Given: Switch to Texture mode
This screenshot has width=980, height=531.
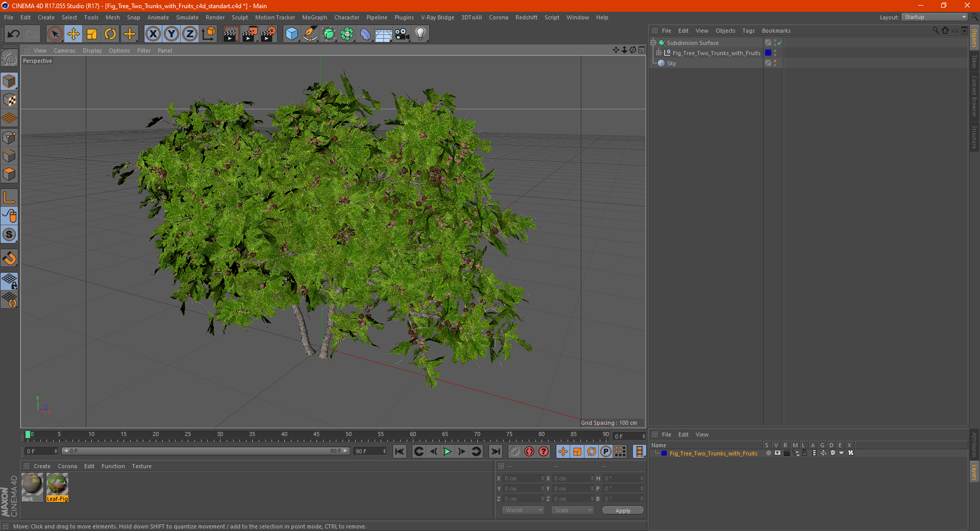Looking at the screenshot, I should point(9,100).
